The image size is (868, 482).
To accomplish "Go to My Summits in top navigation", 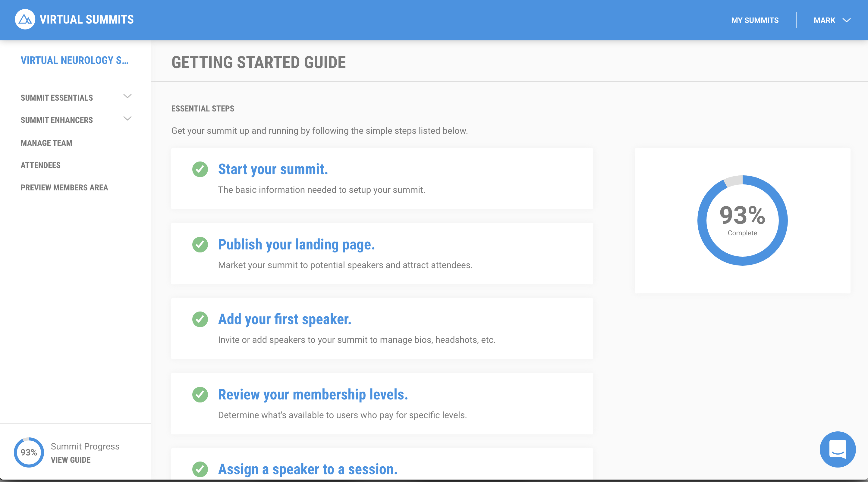I will pos(755,20).
